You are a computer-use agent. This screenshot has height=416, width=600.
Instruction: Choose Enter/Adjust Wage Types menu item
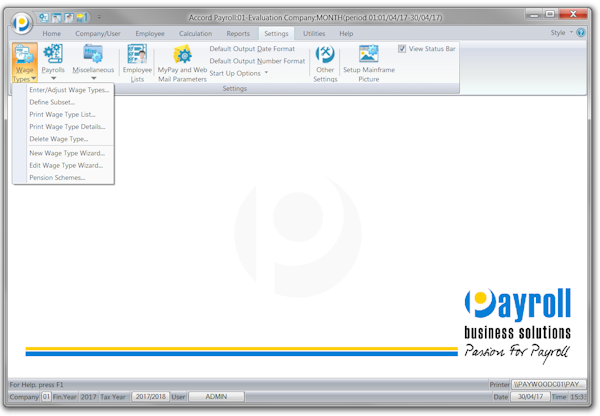[69, 90]
